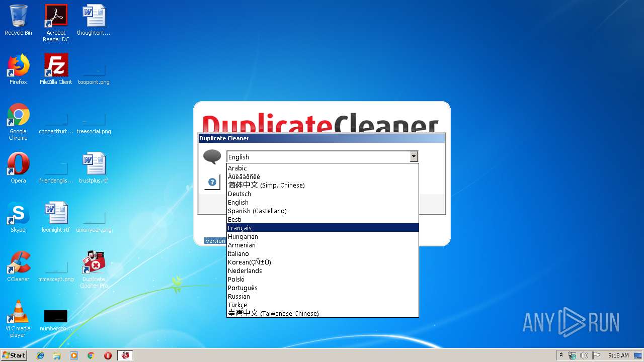This screenshot has height=362, width=644.
Task: Click the blue help question mark button
Action: (x=212, y=182)
